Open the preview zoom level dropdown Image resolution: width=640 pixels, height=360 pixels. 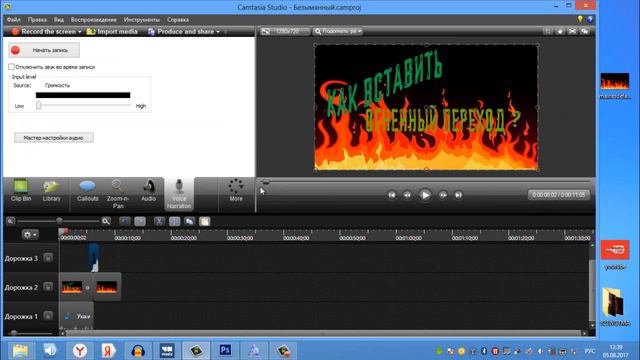338,31
